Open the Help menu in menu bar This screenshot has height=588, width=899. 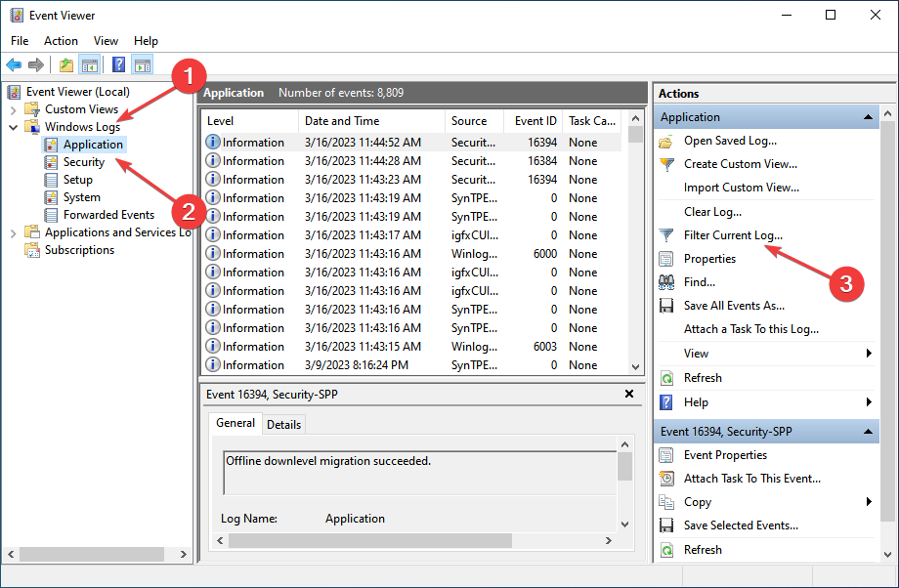146,41
